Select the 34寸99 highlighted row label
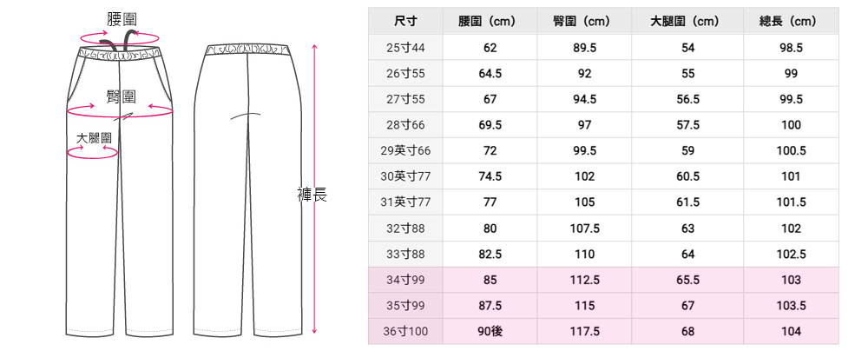This screenshot has height=351, width=868. (x=405, y=280)
